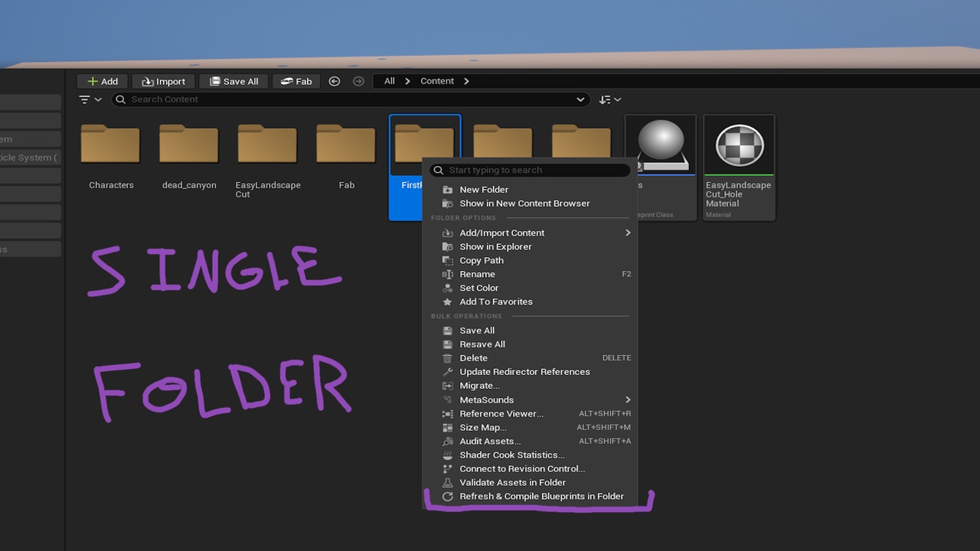
Task: Click the Delete trash can entry
Action: point(530,358)
